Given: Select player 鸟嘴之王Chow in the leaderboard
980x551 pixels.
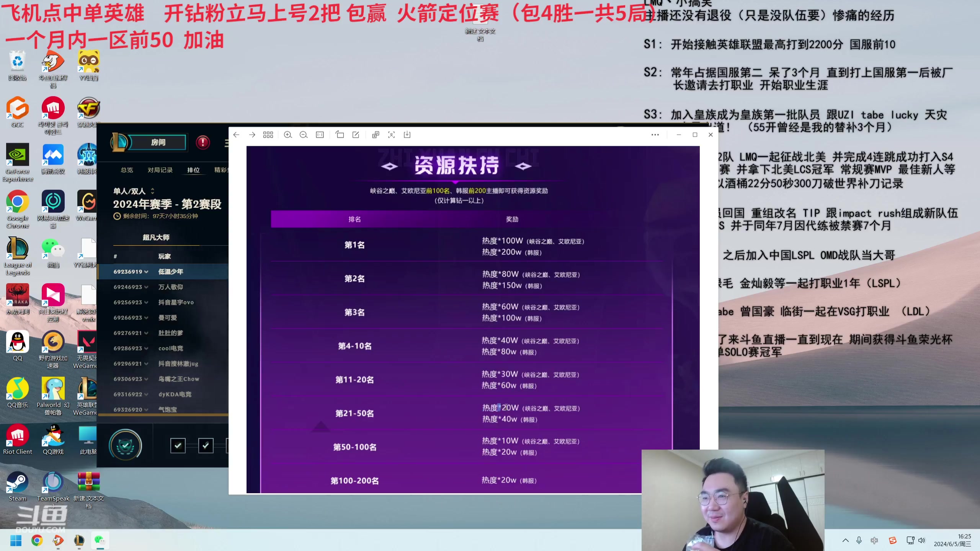Looking at the screenshot, I should tap(179, 379).
